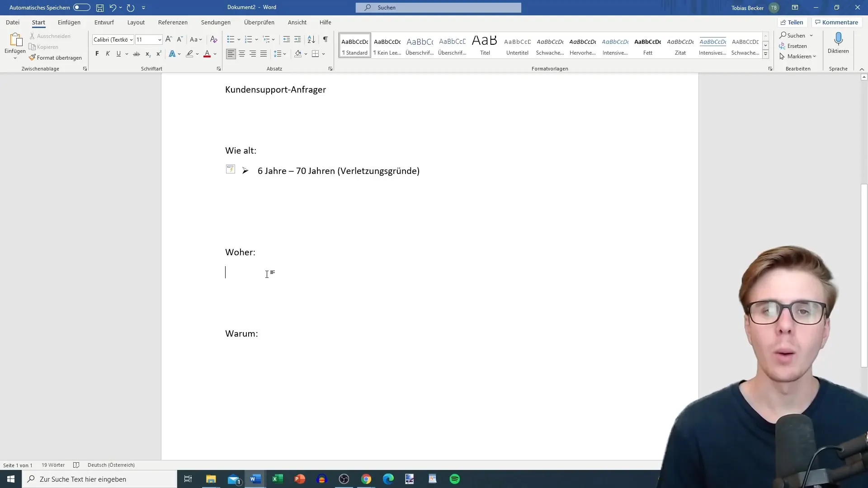Apply superscript formatting
This screenshot has width=868, height=488.
pos(159,54)
